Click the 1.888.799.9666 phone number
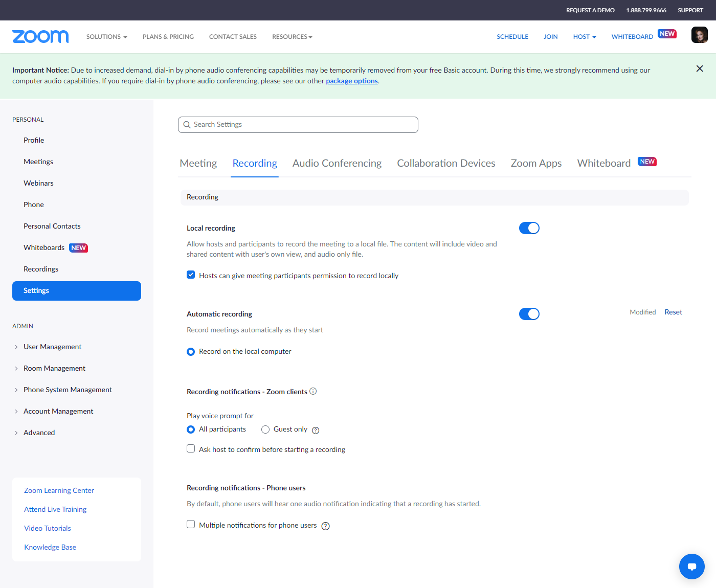716x588 pixels. pos(646,10)
